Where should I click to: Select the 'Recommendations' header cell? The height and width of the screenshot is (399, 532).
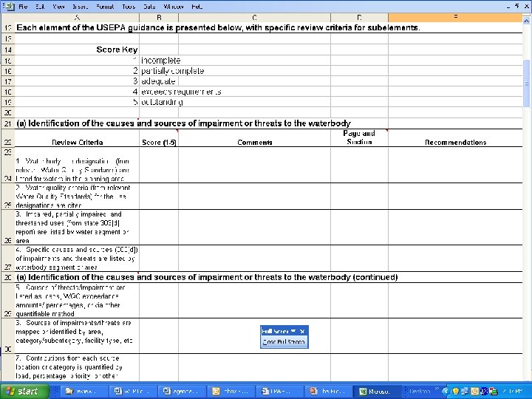pos(455,138)
